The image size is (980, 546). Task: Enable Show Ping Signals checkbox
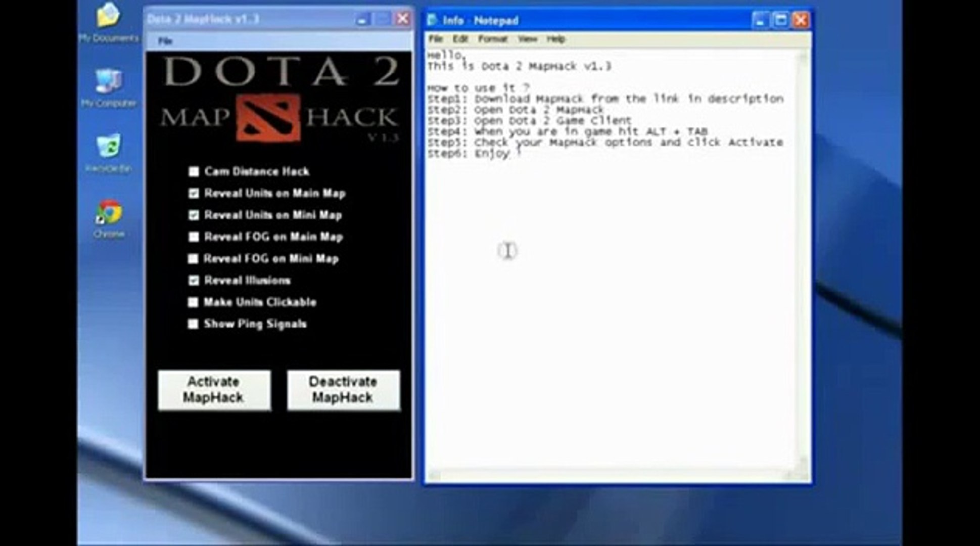point(193,324)
